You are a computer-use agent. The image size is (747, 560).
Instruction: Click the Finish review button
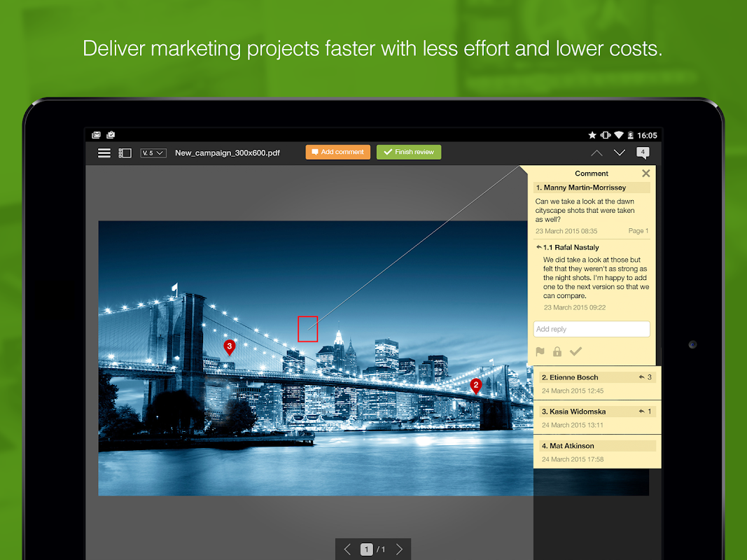pyautogui.click(x=409, y=152)
